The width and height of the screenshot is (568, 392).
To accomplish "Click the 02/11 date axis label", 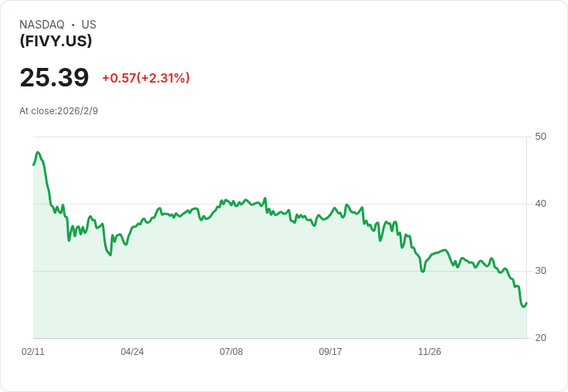I will 33,351.
